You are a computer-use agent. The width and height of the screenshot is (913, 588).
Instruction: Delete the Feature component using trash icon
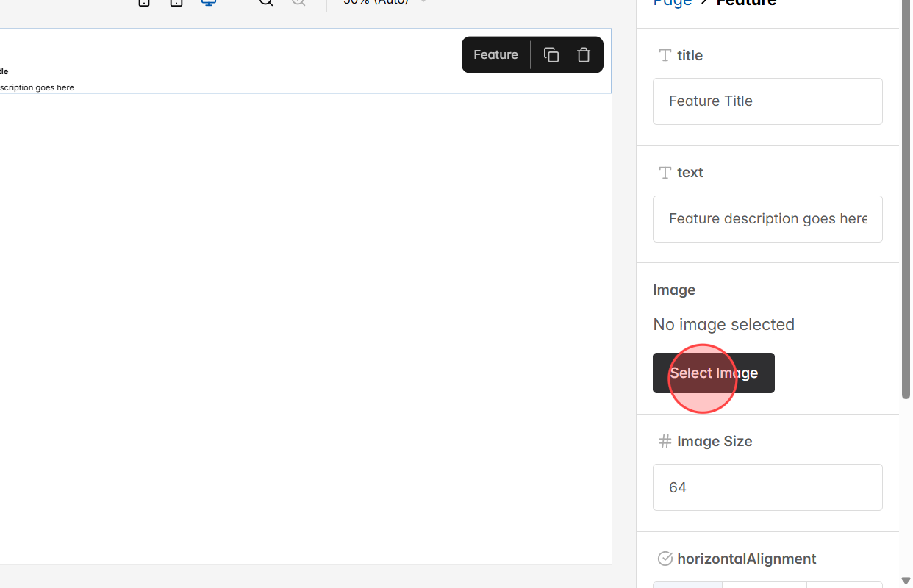[583, 54]
